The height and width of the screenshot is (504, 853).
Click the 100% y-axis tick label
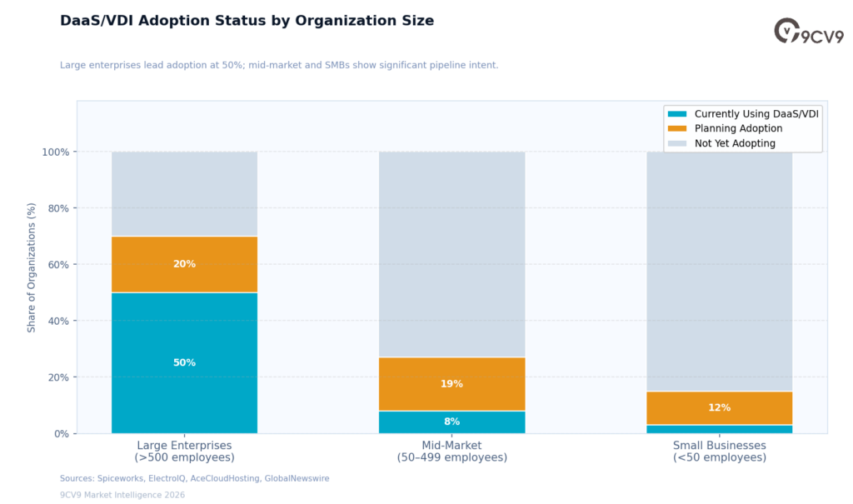56,152
